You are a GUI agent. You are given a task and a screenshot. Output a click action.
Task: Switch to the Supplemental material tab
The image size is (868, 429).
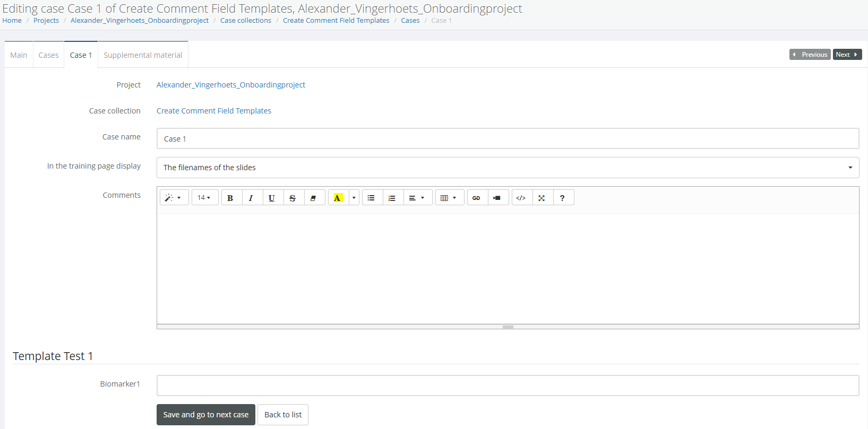point(143,55)
